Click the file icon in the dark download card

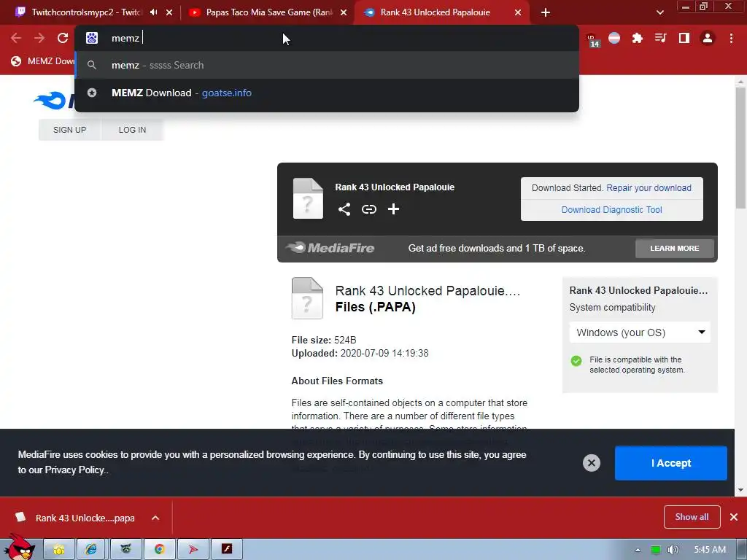coord(308,198)
